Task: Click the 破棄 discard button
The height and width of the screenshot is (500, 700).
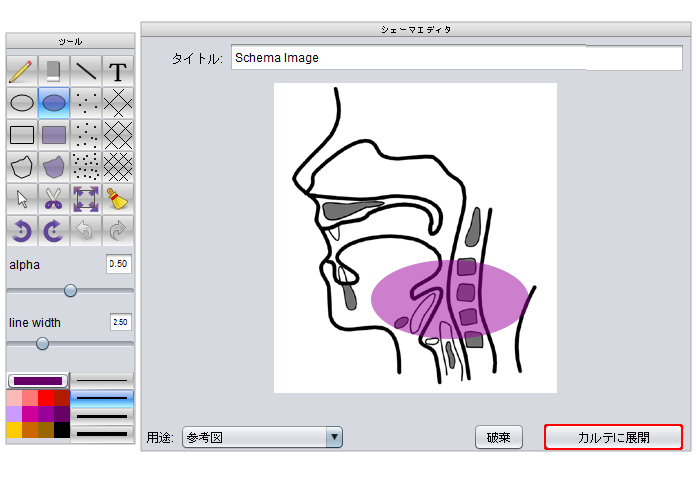Action: click(498, 437)
